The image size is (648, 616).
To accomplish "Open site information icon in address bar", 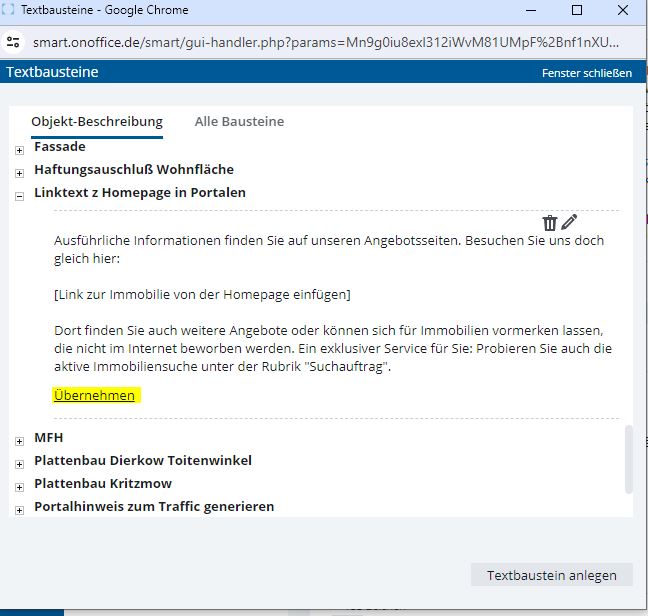I will click(13, 43).
